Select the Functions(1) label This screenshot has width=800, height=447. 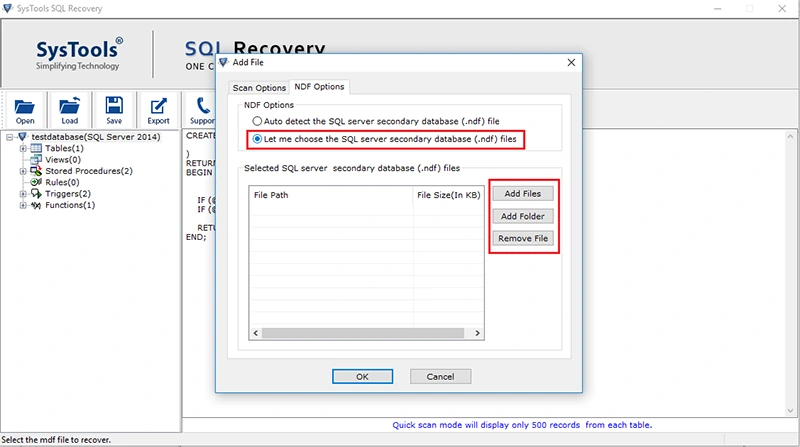(x=70, y=205)
